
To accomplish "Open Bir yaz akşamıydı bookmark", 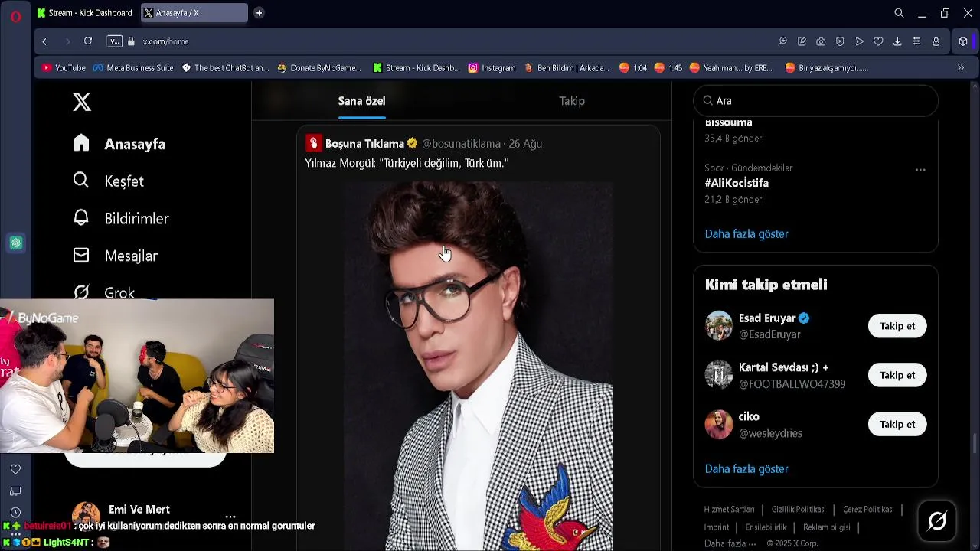I will (x=827, y=67).
